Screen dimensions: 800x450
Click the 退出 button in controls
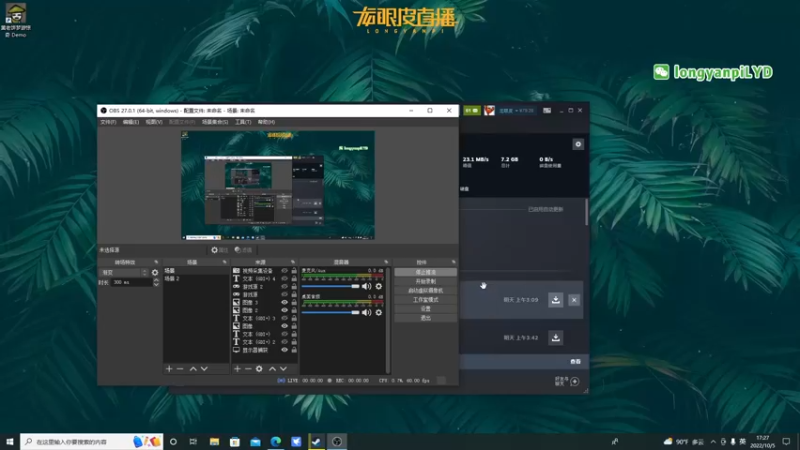(426, 318)
